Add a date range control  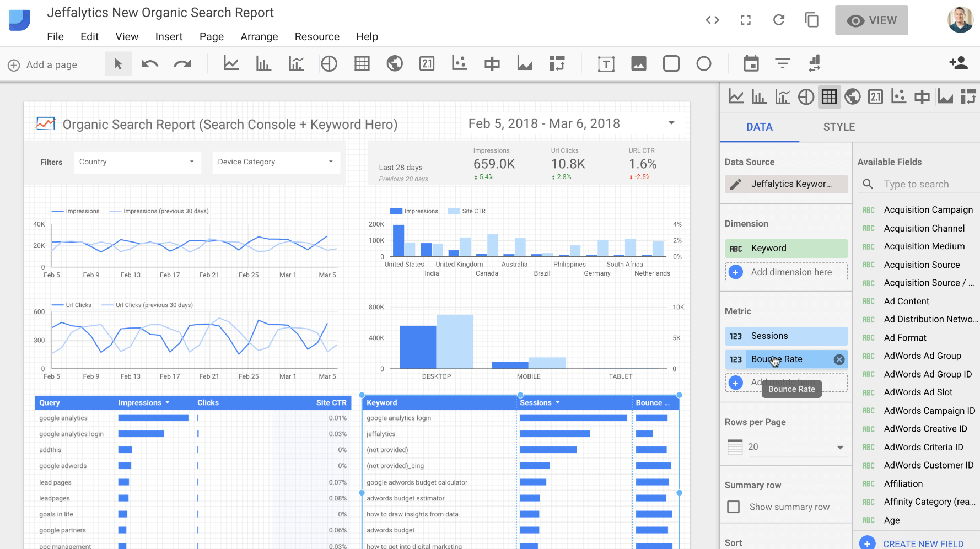tap(751, 63)
